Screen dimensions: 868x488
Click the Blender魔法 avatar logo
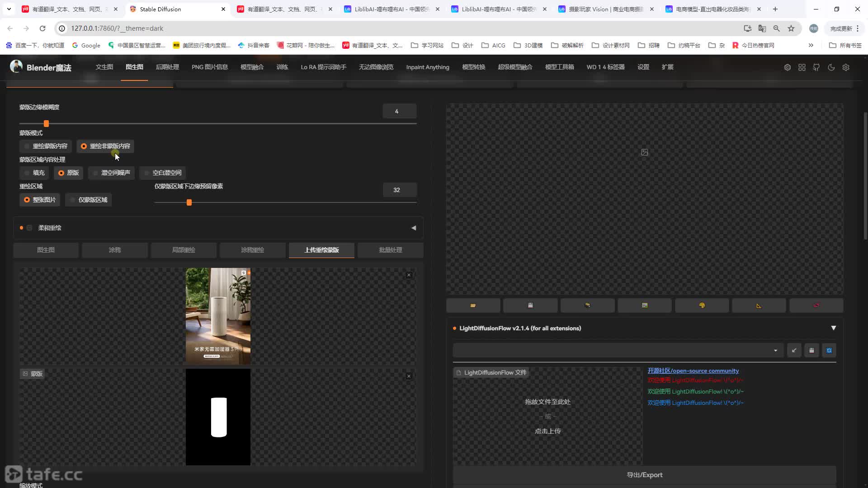(x=16, y=66)
